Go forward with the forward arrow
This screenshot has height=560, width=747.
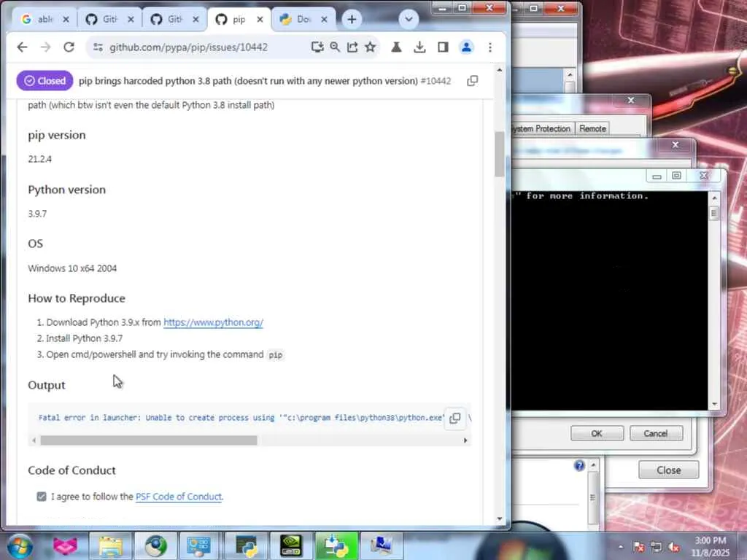(x=45, y=47)
